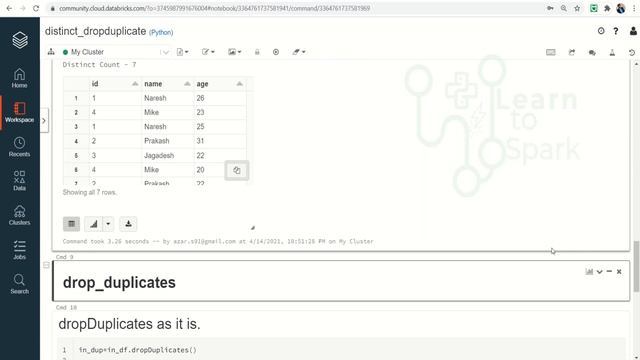Delete the drop_duplicates cell
This screenshot has width=640, height=360.
point(619,272)
